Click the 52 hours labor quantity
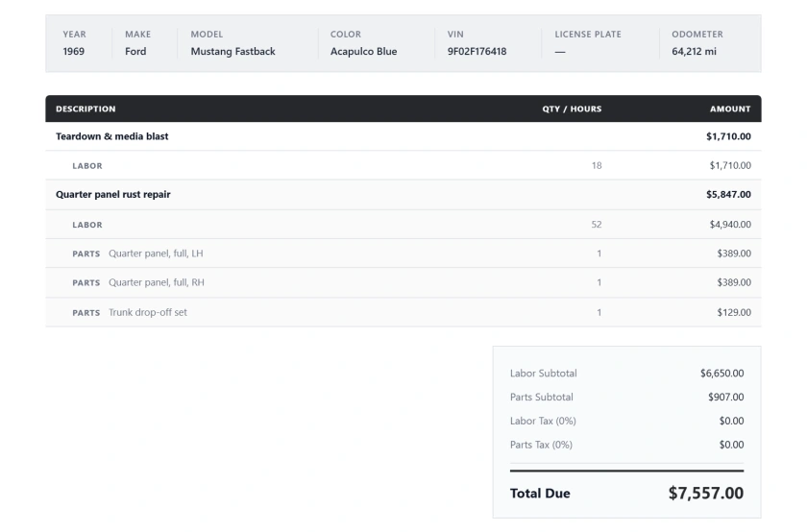The width and height of the screenshot is (807, 532). tap(597, 225)
